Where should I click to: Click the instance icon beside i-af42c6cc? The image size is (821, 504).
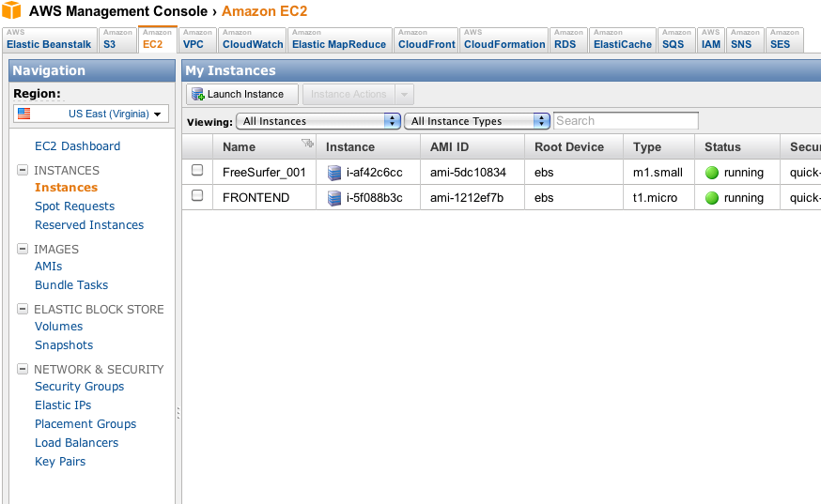[x=334, y=173]
